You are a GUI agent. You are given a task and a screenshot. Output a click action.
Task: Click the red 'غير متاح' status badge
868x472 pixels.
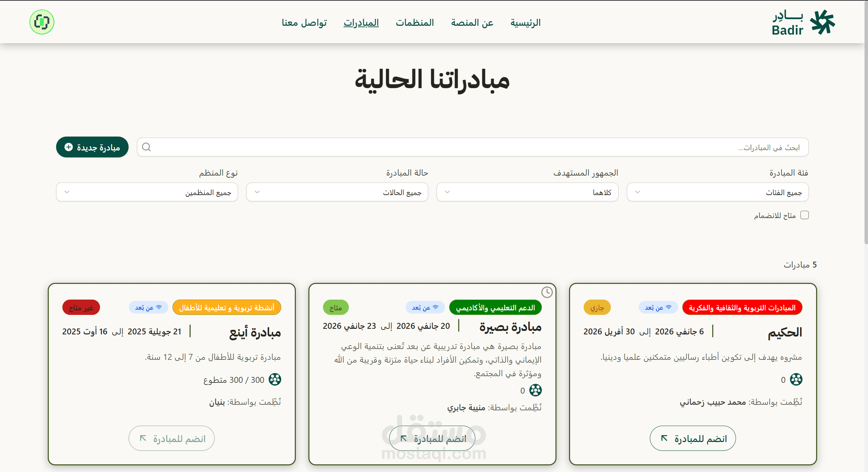(81, 308)
